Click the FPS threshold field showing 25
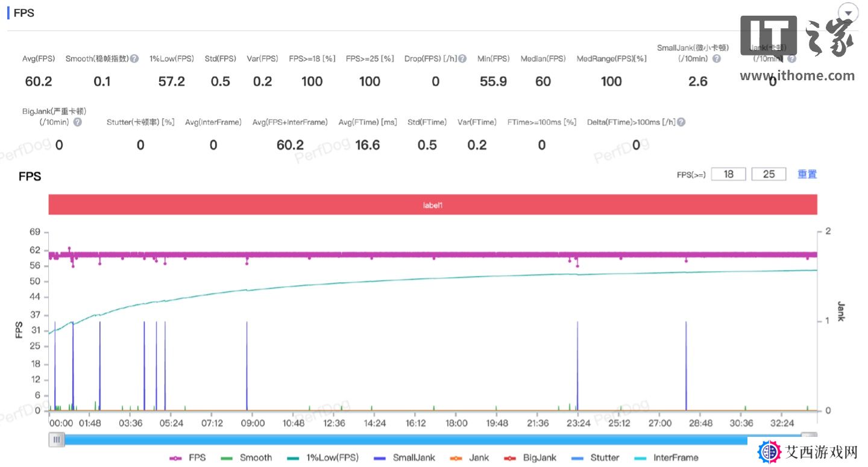The image size is (868, 467). point(769,174)
